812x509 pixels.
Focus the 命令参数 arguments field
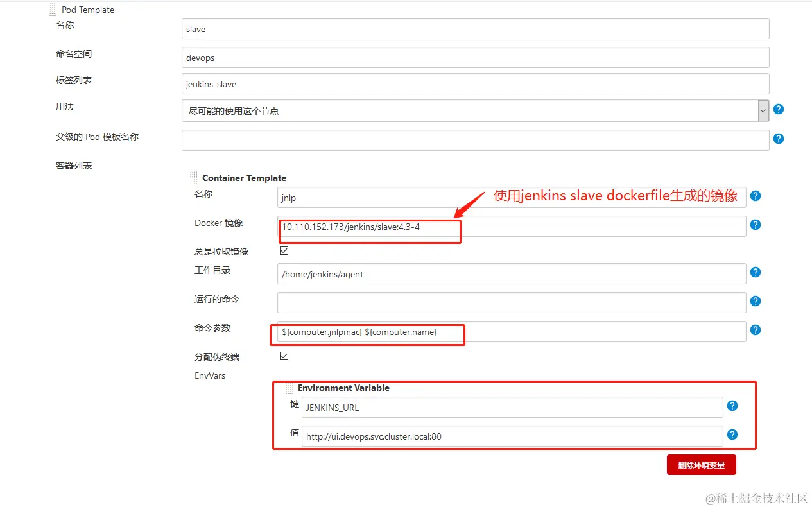pyautogui.click(x=512, y=331)
